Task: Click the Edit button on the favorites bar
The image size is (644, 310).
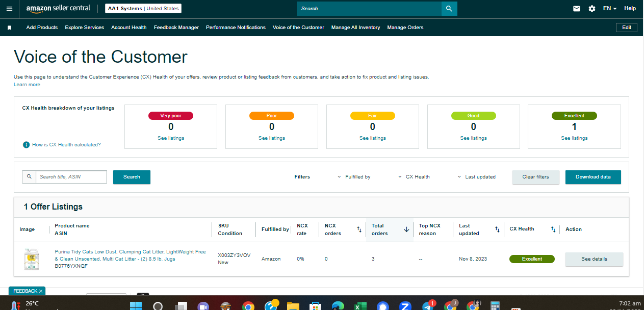Action: pyautogui.click(x=626, y=28)
